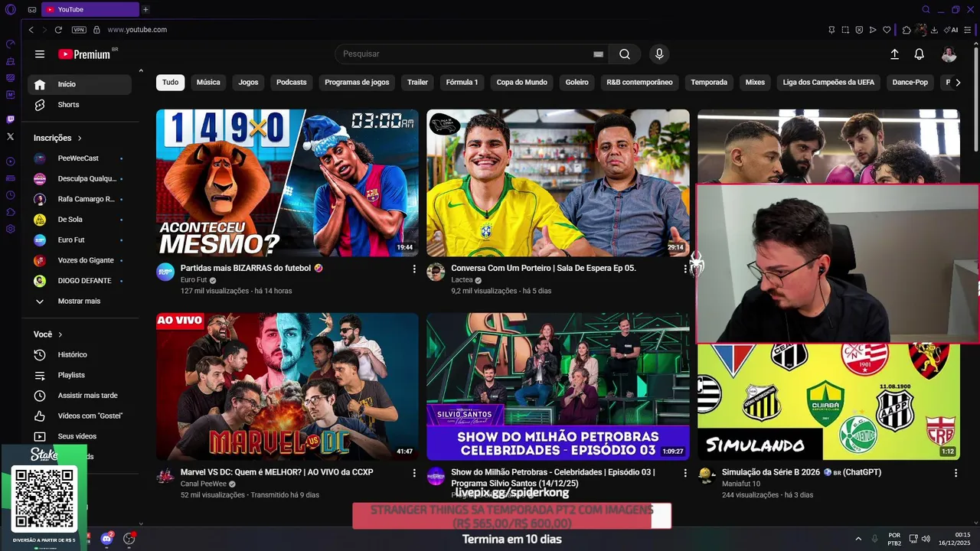This screenshot has width=980, height=551.
Task: Open Histórico in the sidebar
Action: (x=80, y=355)
